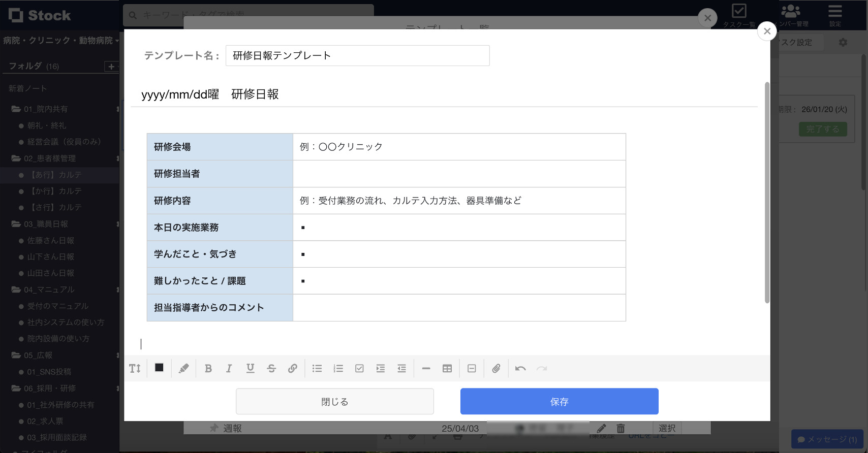Redo the last edit
The height and width of the screenshot is (453, 868).
[x=542, y=369]
